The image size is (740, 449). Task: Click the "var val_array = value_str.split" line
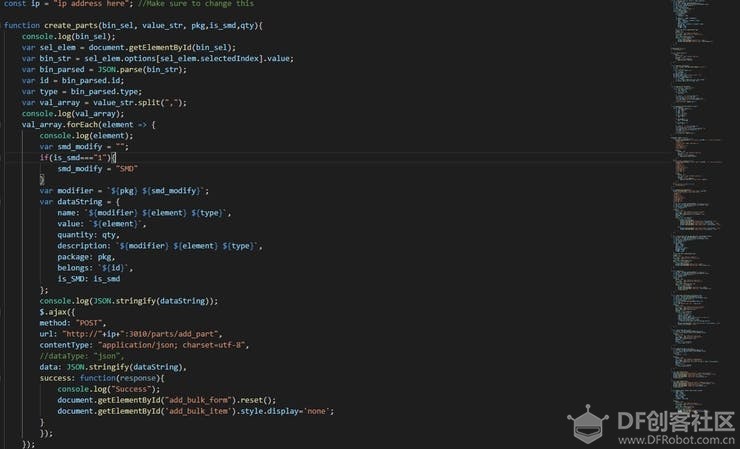pyautogui.click(x=104, y=102)
